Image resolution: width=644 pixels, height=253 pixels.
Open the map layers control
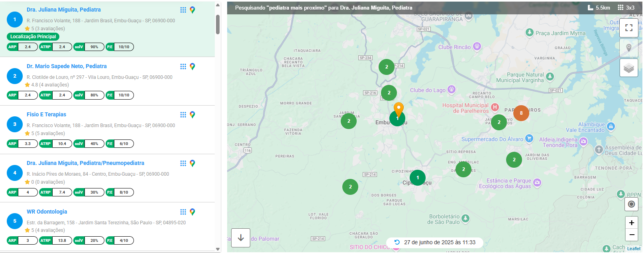click(x=628, y=68)
